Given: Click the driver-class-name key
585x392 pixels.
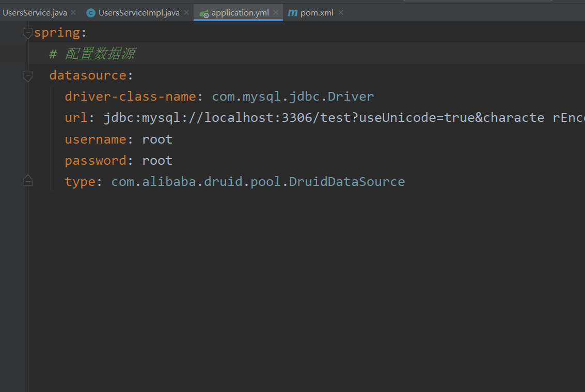Looking at the screenshot, I should pyautogui.click(x=130, y=97).
